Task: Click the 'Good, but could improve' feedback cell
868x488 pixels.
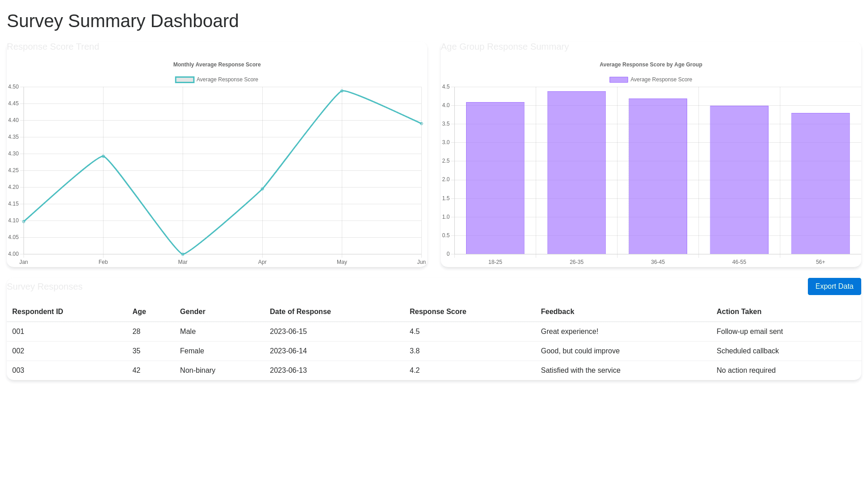Action: coord(580,351)
